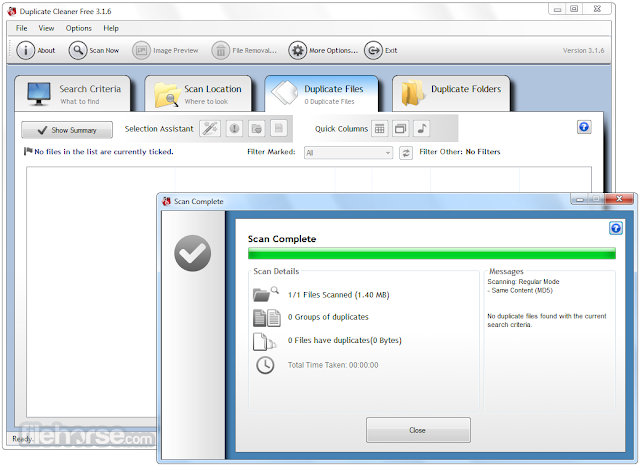Click the Scan Complete title bar app icon

166,201
